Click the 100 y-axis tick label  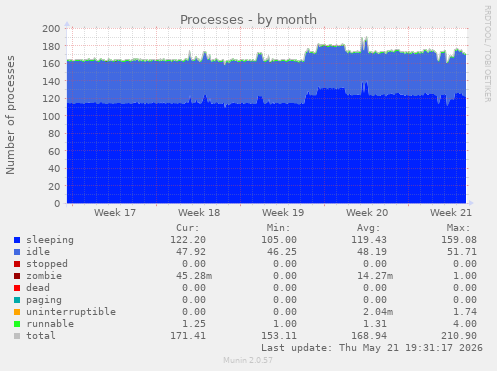[x=51, y=116]
